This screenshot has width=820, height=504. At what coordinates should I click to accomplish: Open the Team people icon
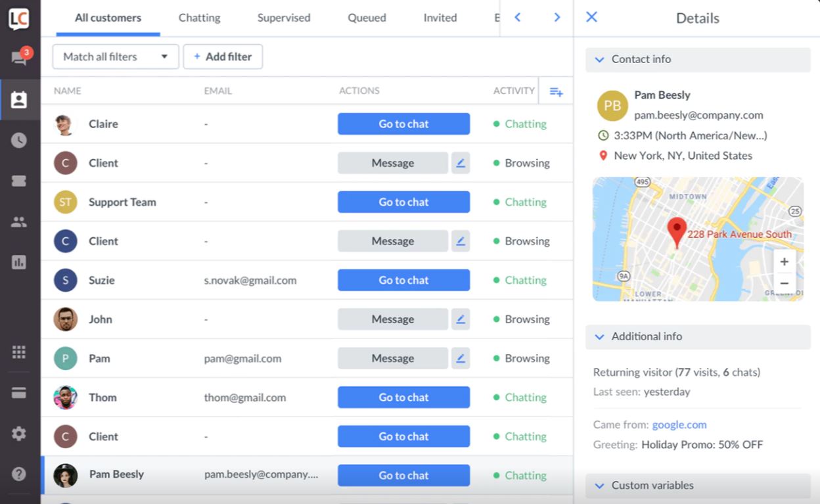[x=19, y=222]
